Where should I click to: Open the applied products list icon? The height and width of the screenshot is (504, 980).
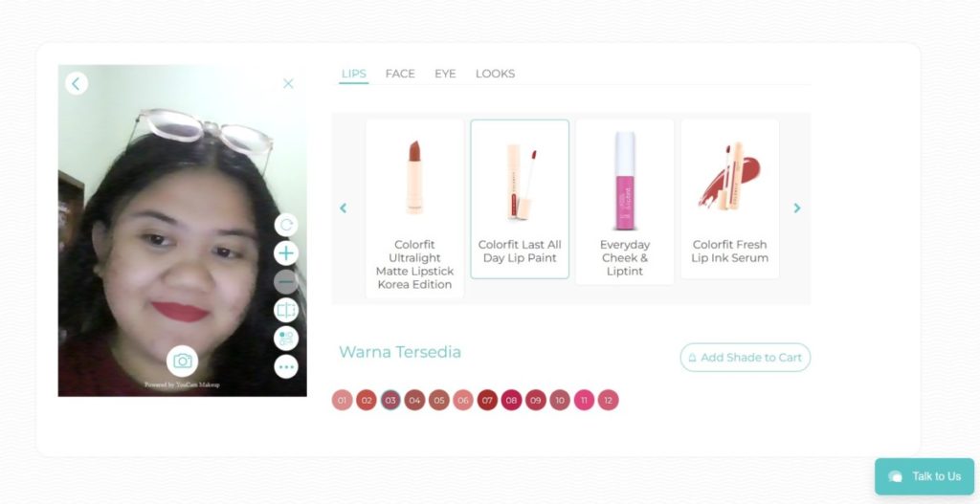pos(286,339)
